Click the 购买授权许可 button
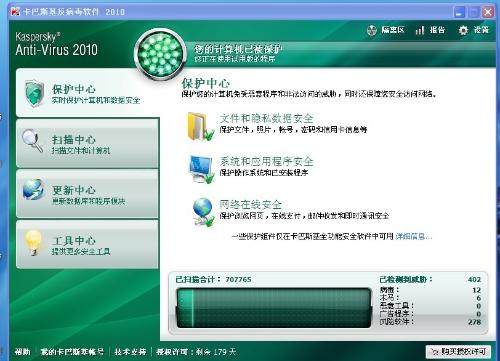Viewport: 500px width, 361px height. tap(458, 351)
